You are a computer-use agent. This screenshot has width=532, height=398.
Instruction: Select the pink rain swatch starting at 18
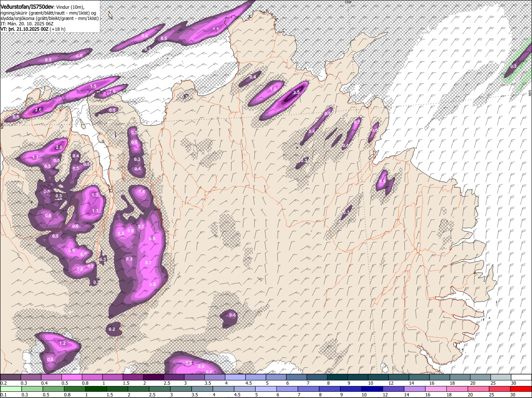[x=458, y=389]
